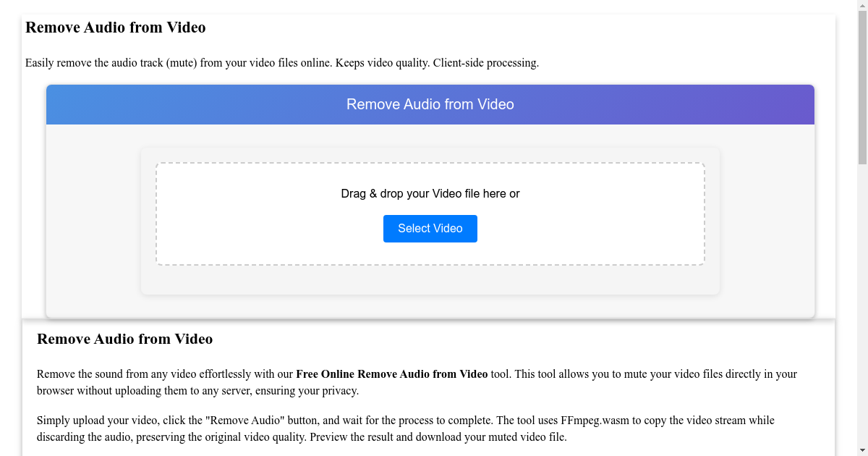The width and height of the screenshot is (868, 456).
Task: Click the blue gradient card header
Action: (x=430, y=104)
